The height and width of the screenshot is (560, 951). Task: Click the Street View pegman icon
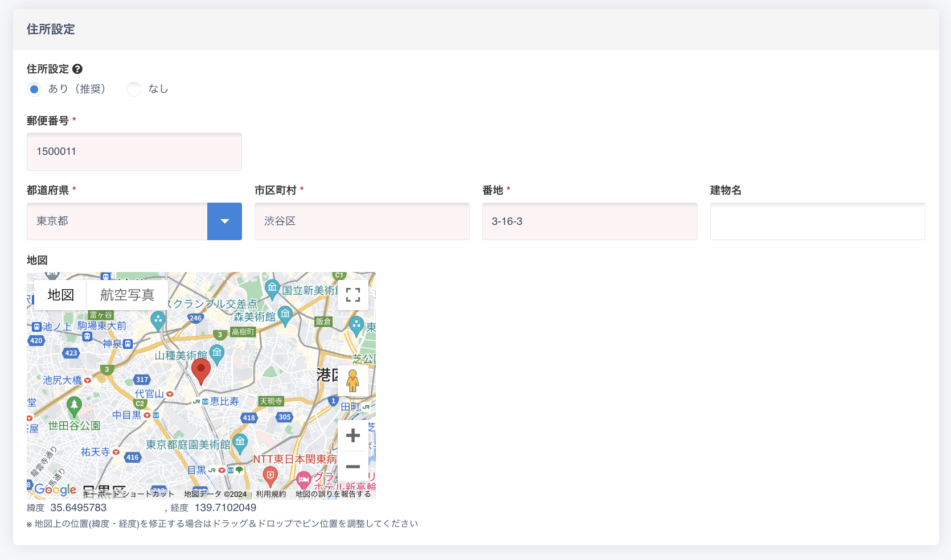tap(352, 381)
